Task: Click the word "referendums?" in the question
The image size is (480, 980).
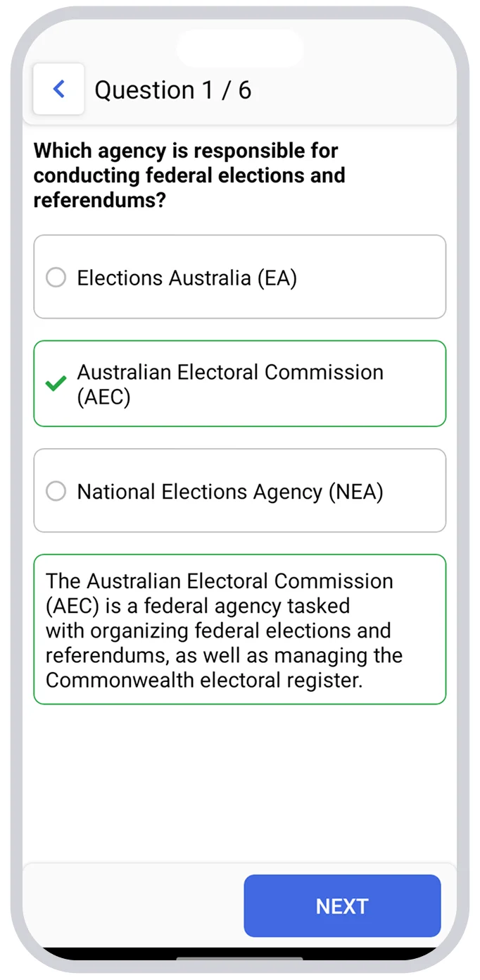Action: [99, 200]
